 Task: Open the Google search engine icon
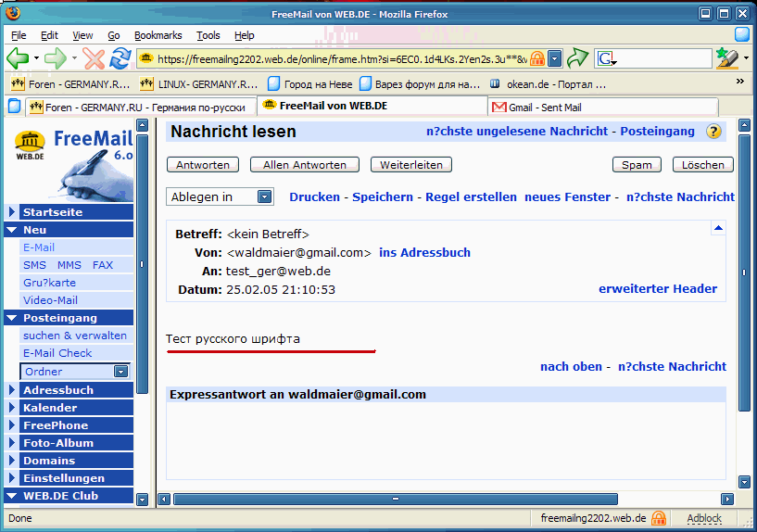coord(606,59)
